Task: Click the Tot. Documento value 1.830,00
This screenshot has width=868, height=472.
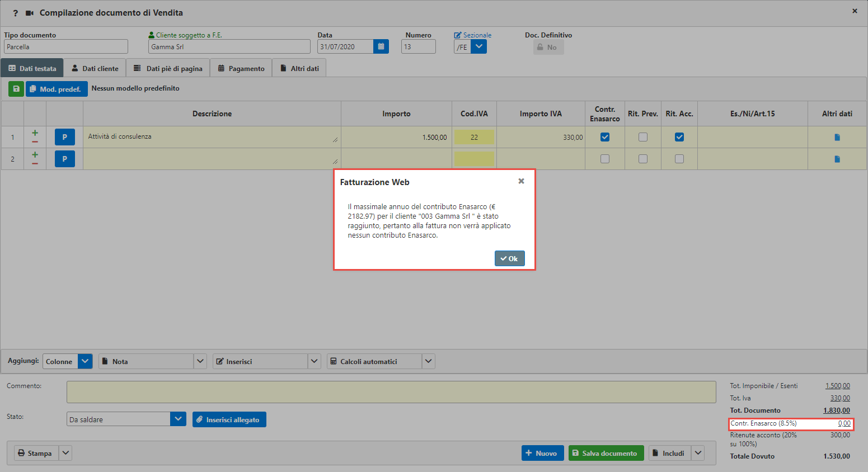Action: pos(837,410)
